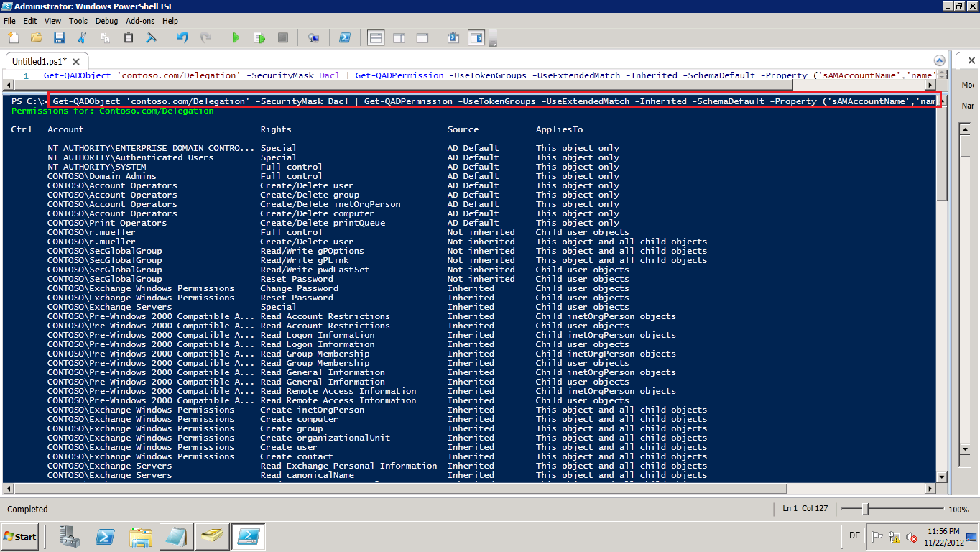Open the Add-ons menu
This screenshot has height=552, width=980.
click(x=140, y=21)
